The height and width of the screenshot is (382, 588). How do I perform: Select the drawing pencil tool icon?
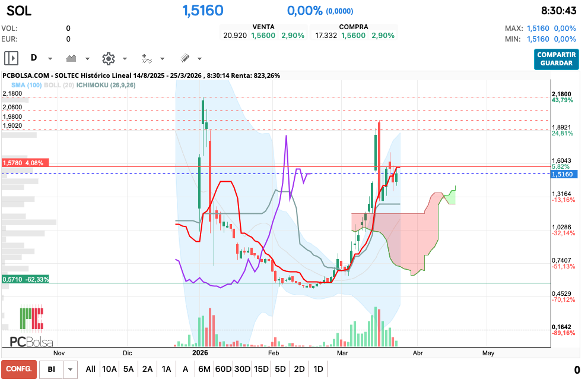point(184,58)
